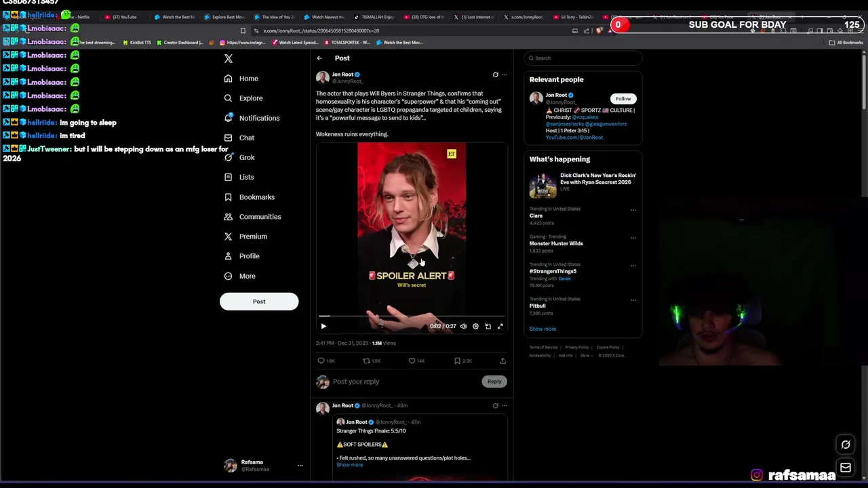Click the X logo in the sidebar
This screenshot has height=488, width=868.
pos(229,59)
